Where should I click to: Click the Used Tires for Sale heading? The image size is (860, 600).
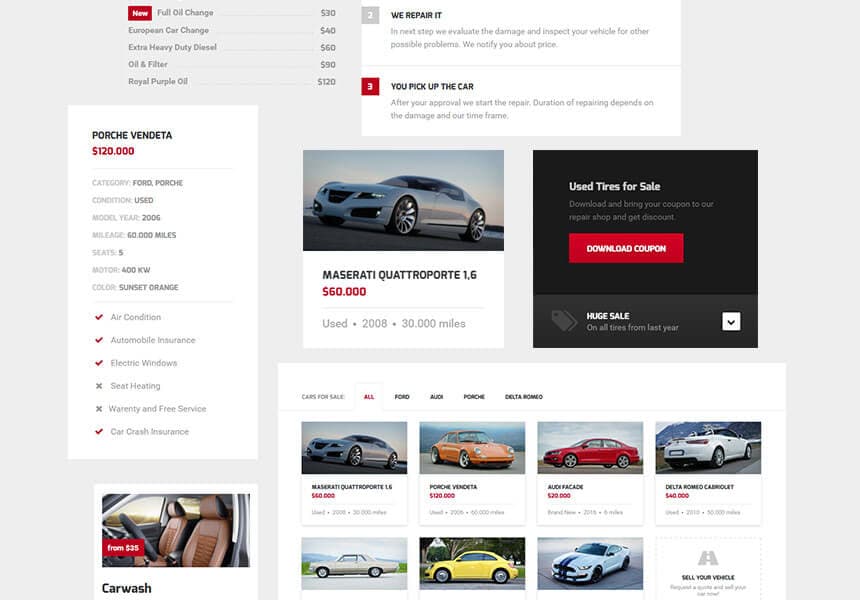(614, 186)
